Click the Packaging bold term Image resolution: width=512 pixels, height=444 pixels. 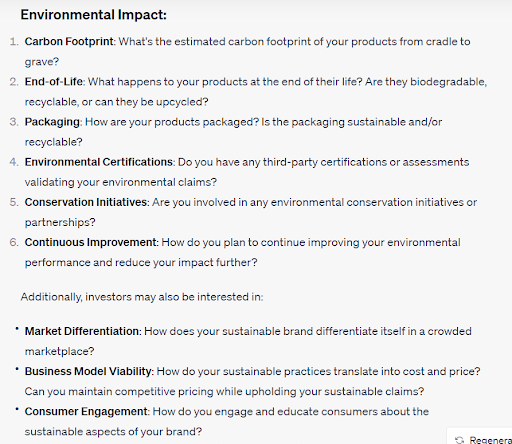point(52,122)
